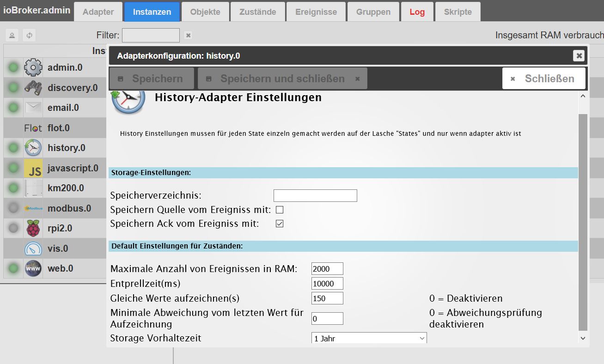Switch to the Adapter tab

point(98,12)
